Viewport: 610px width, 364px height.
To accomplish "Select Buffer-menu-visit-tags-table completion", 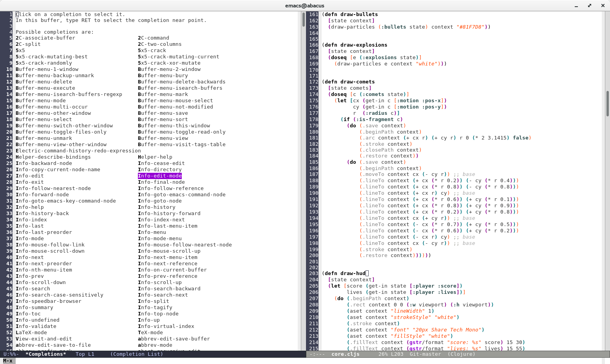I will [182, 145].
